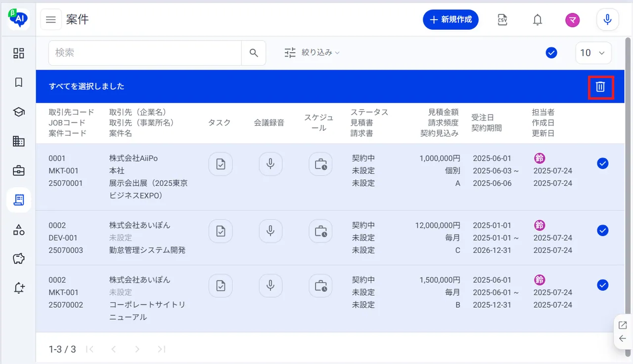Click the left arrow icon at right edge
The height and width of the screenshot is (364, 633).
click(x=623, y=338)
